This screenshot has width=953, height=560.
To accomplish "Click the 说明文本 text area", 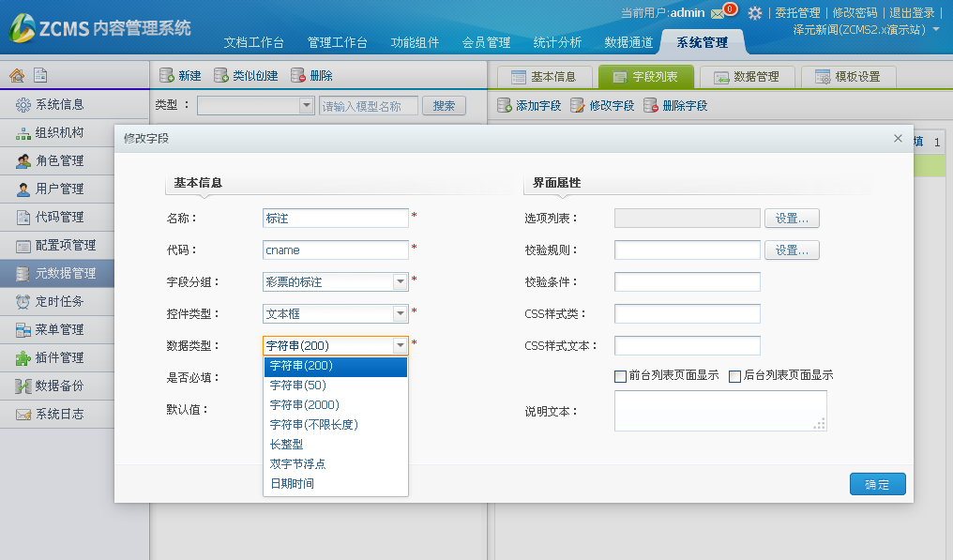I will pos(719,411).
